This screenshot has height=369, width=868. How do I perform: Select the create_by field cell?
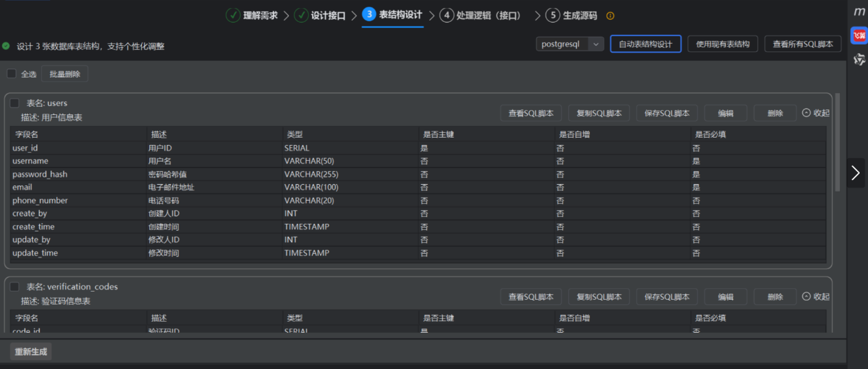click(78, 214)
